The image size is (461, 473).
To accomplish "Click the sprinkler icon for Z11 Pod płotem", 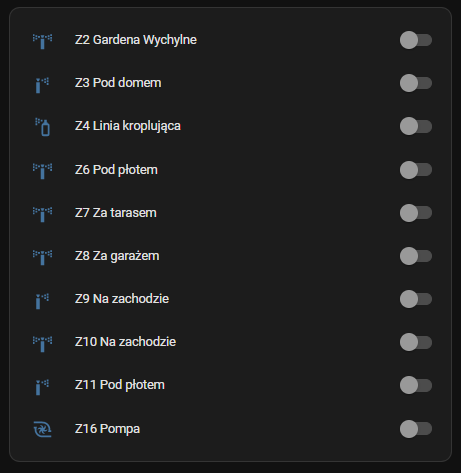I will click(x=42, y=387).
